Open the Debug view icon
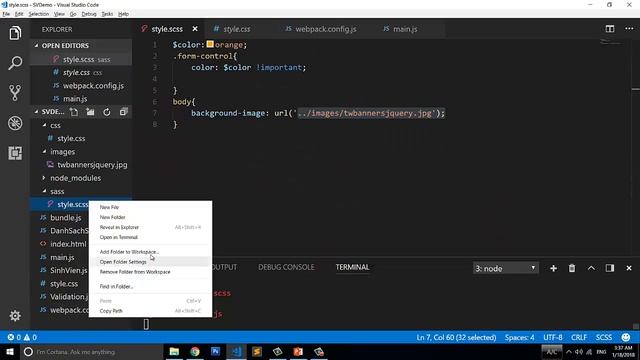640x360 pixels. 15,123
